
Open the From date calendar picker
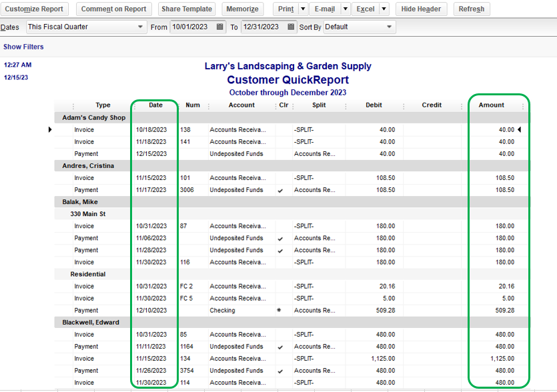coord(220,27)
